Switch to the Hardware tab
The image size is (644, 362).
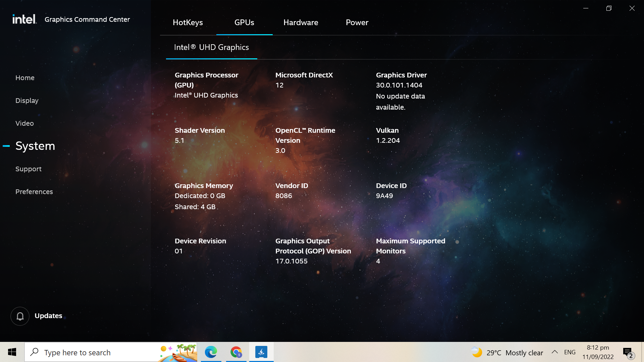[301, 22]
